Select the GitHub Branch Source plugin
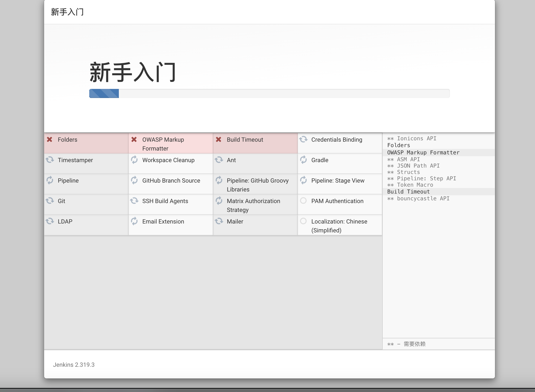Image resolution: width=535 pixels, height=392 pixels. (171, 180)
